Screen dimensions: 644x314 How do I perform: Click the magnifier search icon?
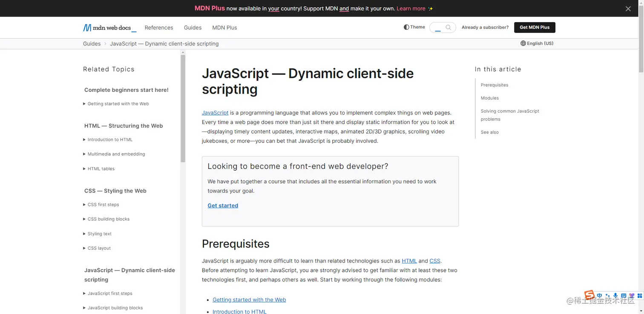pyautogui.click(x=448, y=28)
